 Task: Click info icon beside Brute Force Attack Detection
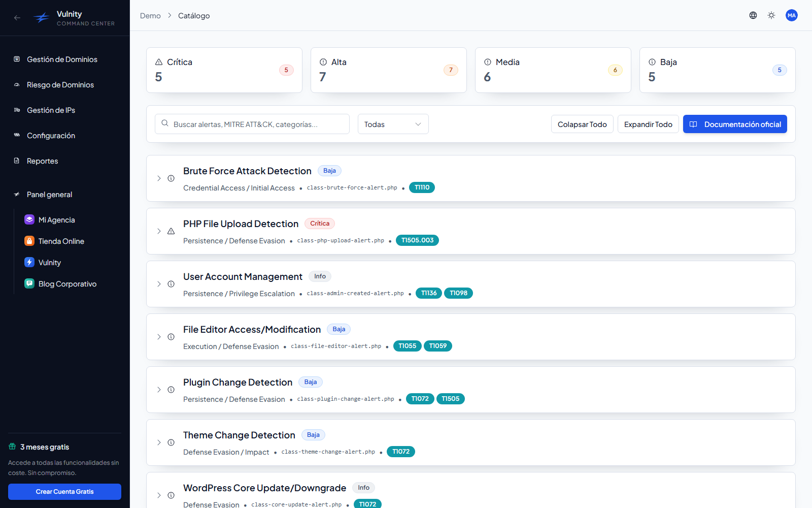coord(171,178)
